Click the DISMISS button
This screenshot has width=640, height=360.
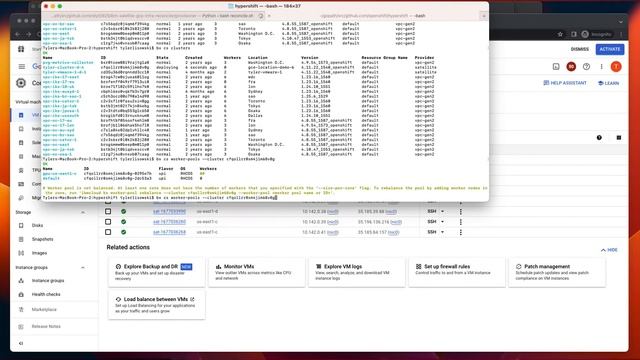[580, 49]
